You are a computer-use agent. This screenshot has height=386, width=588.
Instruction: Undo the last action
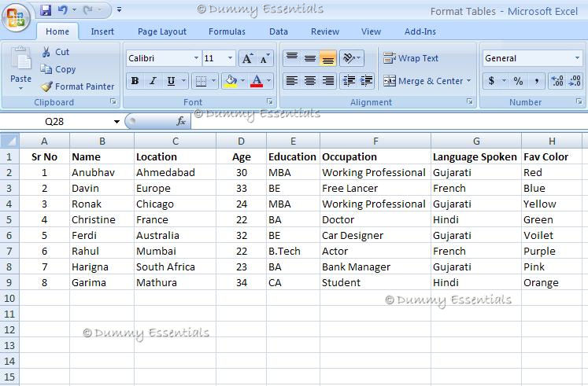(63, 10)
